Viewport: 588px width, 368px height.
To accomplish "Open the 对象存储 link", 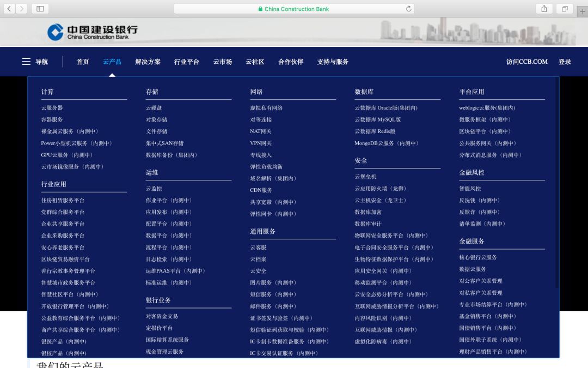I will (x=156, y=119).
